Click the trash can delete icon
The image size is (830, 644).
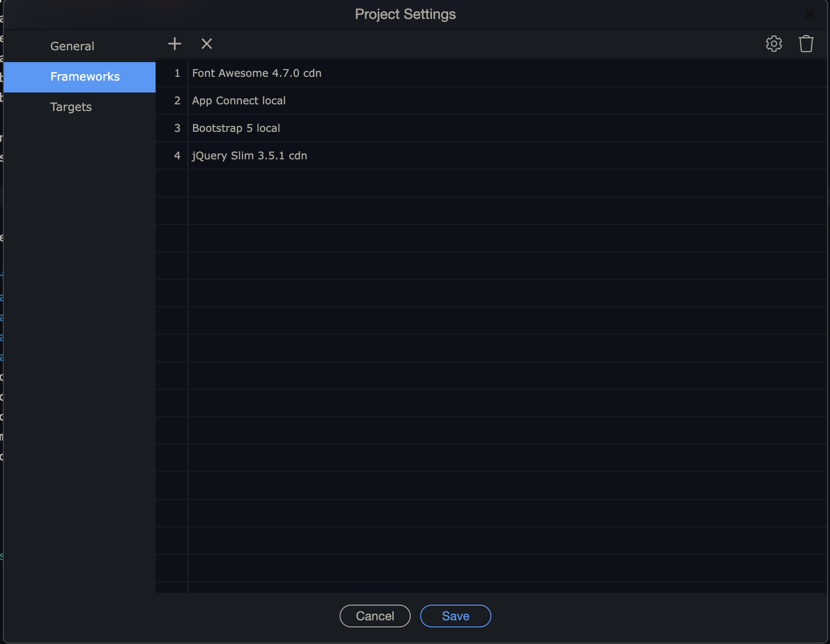tap(806, 44)
